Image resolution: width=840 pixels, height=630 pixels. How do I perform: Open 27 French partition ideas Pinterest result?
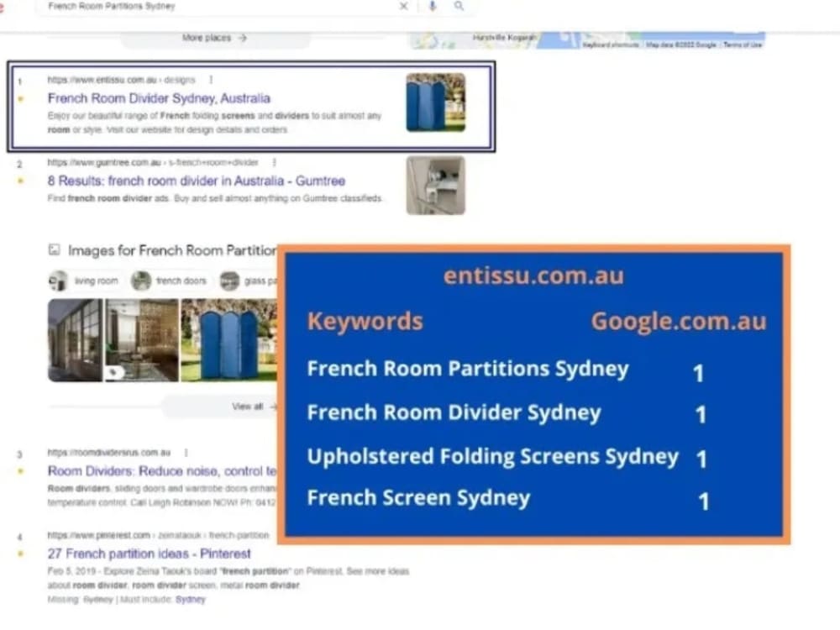coord(149,554)
